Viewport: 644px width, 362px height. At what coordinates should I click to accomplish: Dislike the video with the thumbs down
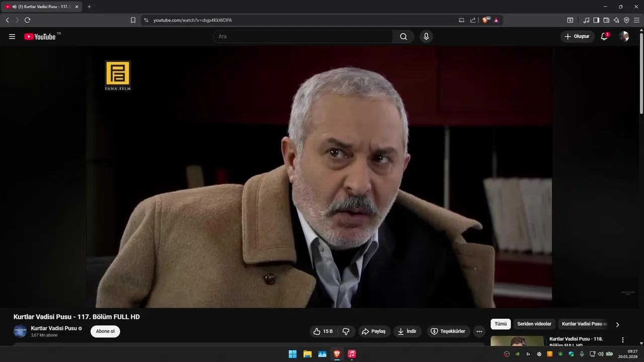pos(346,331)
